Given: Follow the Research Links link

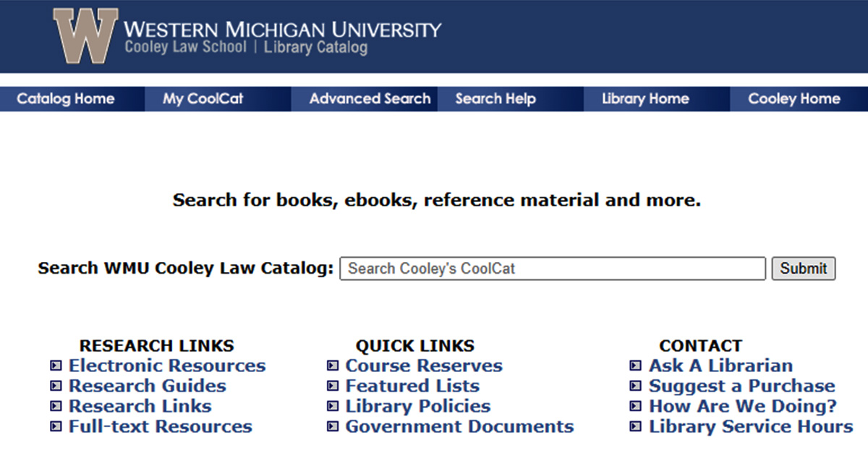Looking at the screenshot, I should click(140, 407).
